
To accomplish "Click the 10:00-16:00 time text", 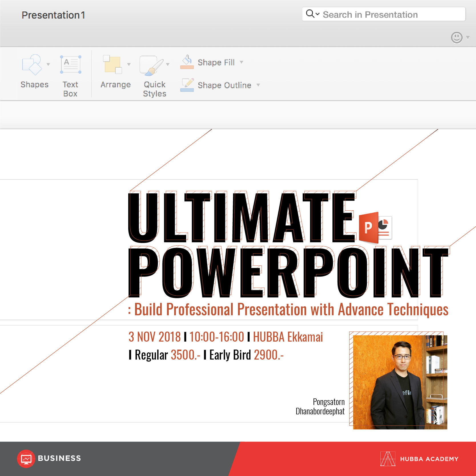I will click(x=216, y=337).
